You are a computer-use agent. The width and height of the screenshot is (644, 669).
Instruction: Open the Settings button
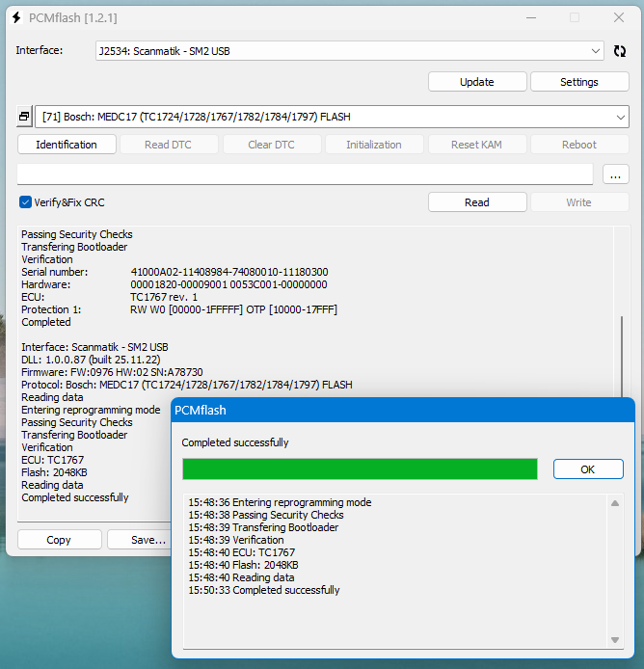tap(579, 82)
